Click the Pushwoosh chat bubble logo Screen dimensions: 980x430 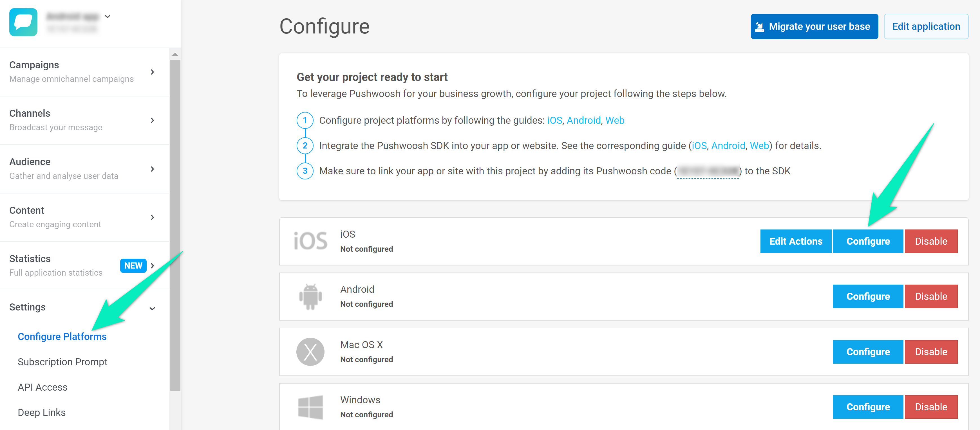pyautogui.click(x=23, y=22)
